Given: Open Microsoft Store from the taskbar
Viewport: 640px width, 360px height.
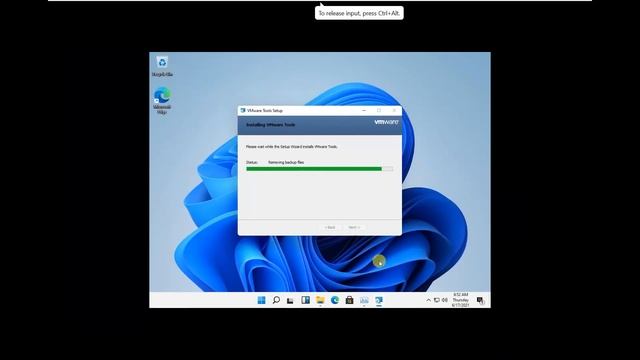Looking at the screenshot, I should 349,300.
